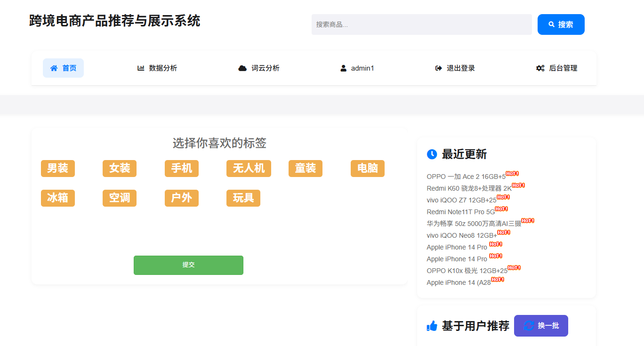Click the refresh icon in 换一批 button
This screenshot has width=644, height=346.
tap(529, 326)
